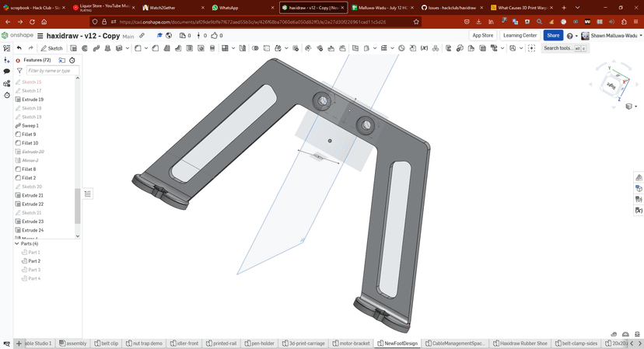The width and height of the screenshot is (644, 349).
Task: Toggle visibility of Part 1
Action: pos(24,252)
